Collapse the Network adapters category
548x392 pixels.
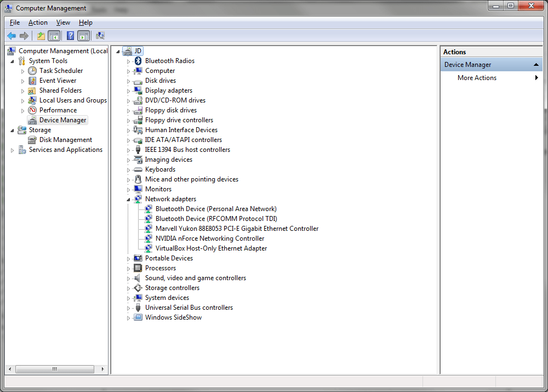click(128, 200)
